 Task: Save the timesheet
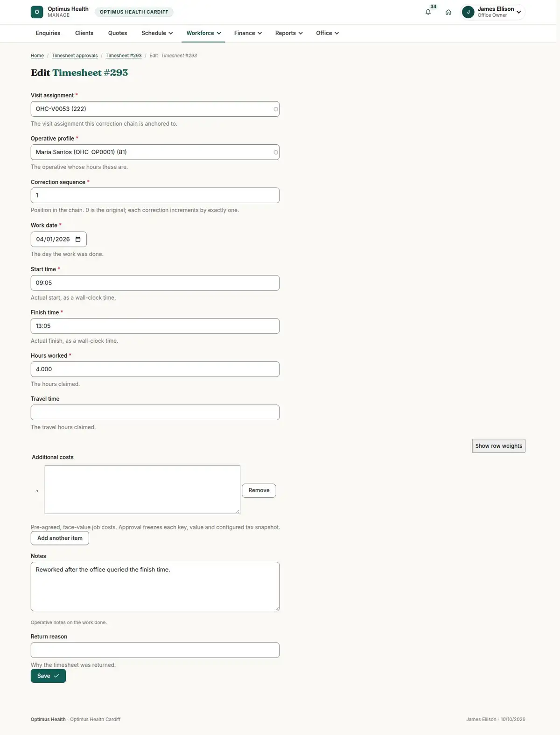[48, 676]
